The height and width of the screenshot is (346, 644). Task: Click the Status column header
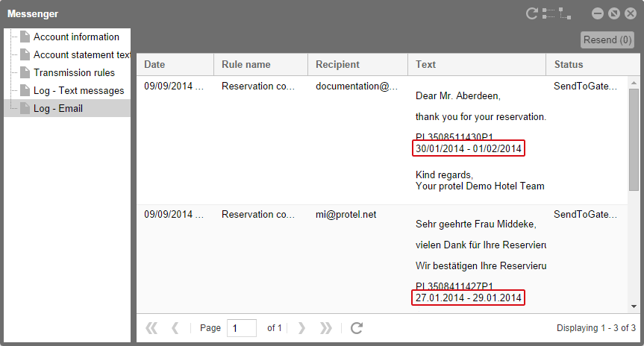[x=589, y=64]
